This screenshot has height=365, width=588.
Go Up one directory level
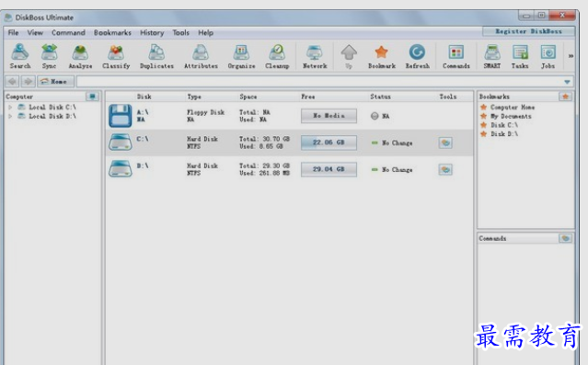[x=349, y=56]
